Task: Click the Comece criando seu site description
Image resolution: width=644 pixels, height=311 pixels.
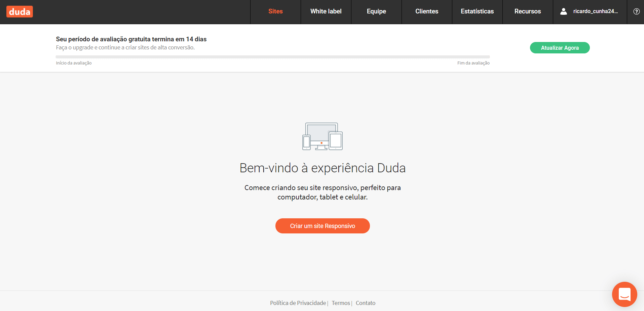Action: (x=323, y=192)
